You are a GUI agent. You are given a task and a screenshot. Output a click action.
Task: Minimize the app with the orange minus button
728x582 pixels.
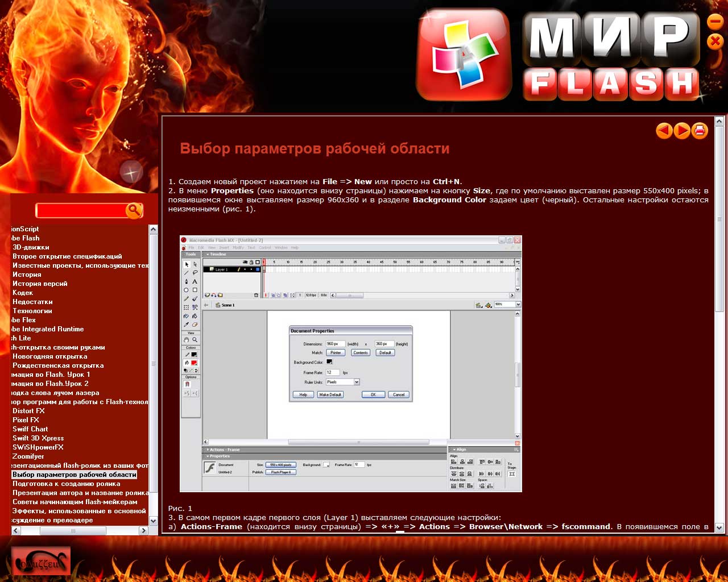click(715, 22)
